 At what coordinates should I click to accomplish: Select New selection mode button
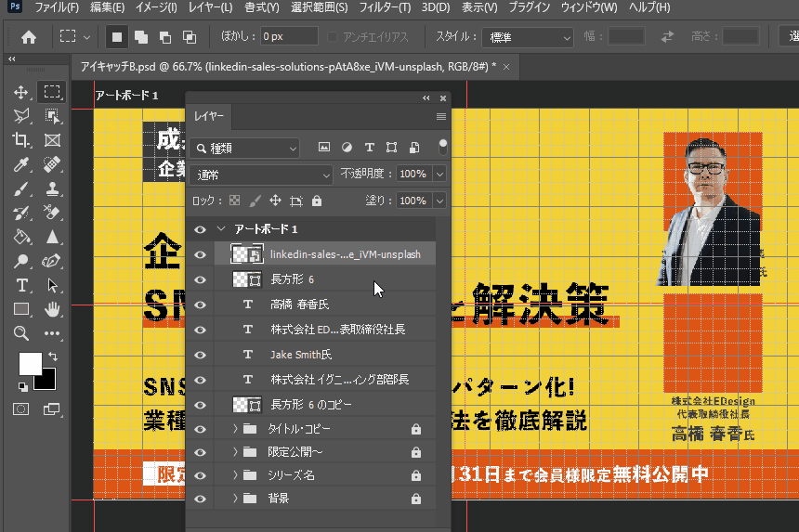click(x=117, y=36)
